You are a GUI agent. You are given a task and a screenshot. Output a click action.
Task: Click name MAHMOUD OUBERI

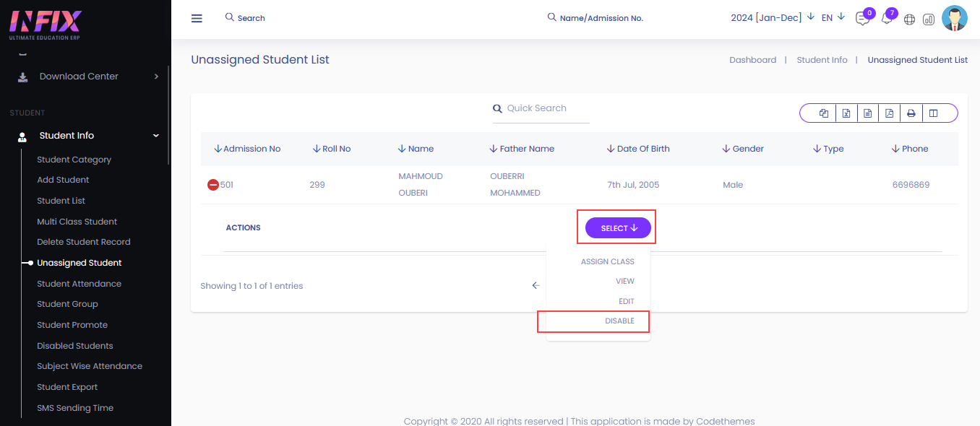(x=421, y=185)
